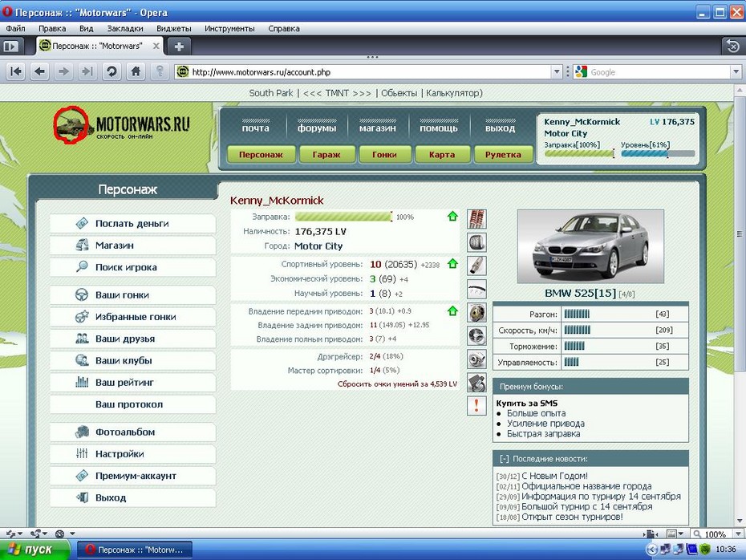Click the green Рулетка tab button
Viewport: 746px width, 560px height.
point(503,155)
